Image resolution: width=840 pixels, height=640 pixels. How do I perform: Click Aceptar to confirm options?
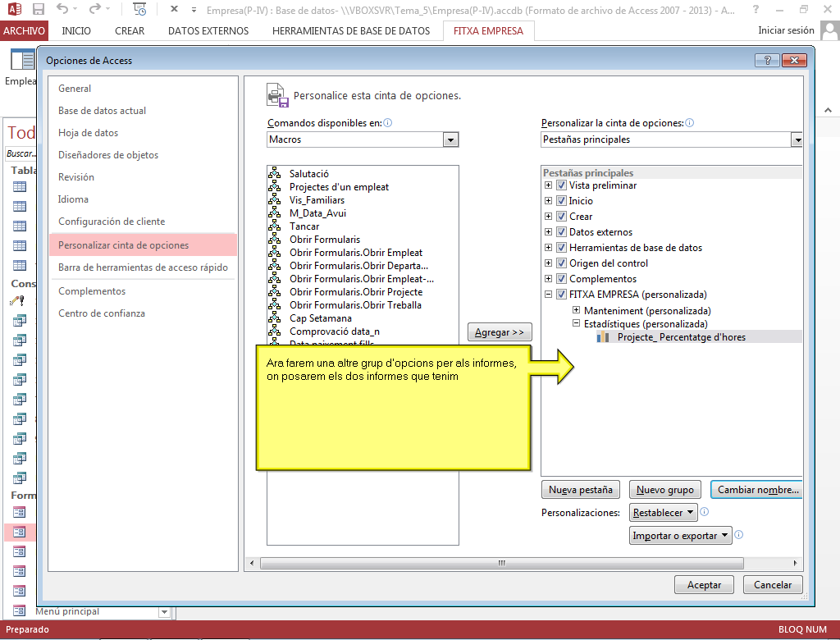click(704, 585)
